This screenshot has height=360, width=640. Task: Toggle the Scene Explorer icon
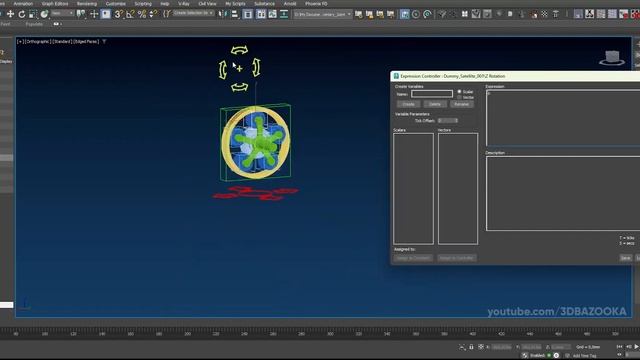(248, 14)
